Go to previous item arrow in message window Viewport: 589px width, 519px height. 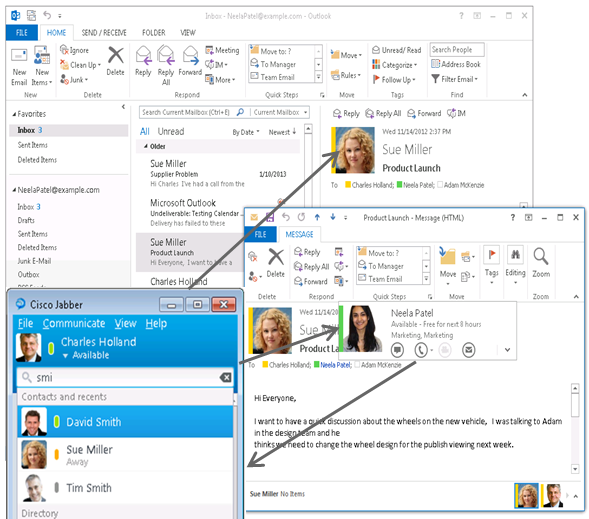[x=317, y=217]
